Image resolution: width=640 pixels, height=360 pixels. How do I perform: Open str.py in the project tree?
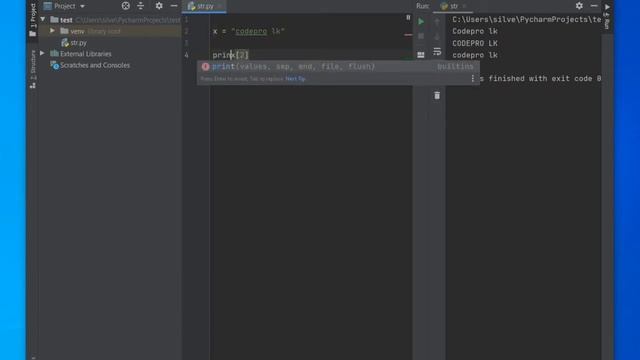click(74, 42)
